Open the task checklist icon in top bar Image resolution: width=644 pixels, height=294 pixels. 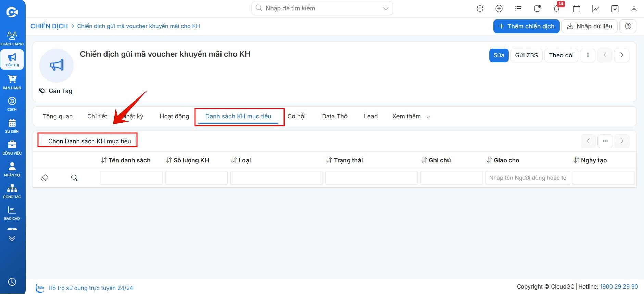615,9
